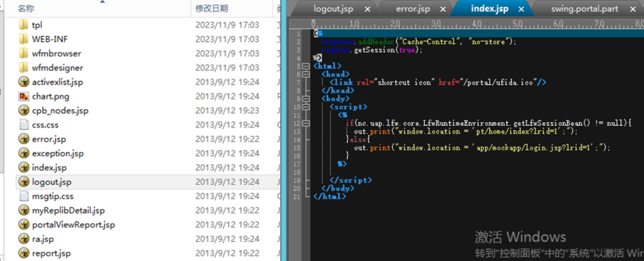Select the myReplibDetail.jsp file name
Screen dimensions: 644x261
(x=69, y=210)
